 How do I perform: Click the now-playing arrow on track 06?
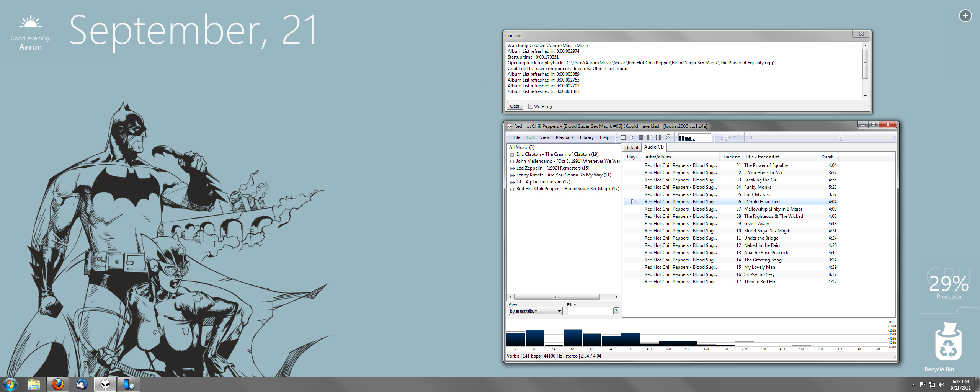pyautogui.click(x=634, y=202)
